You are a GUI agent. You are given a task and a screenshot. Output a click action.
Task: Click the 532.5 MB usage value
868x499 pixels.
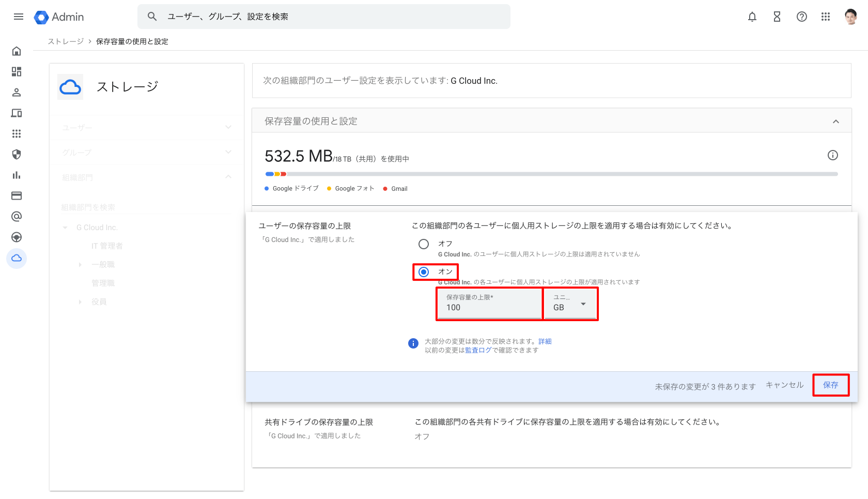tap(299, 156)
